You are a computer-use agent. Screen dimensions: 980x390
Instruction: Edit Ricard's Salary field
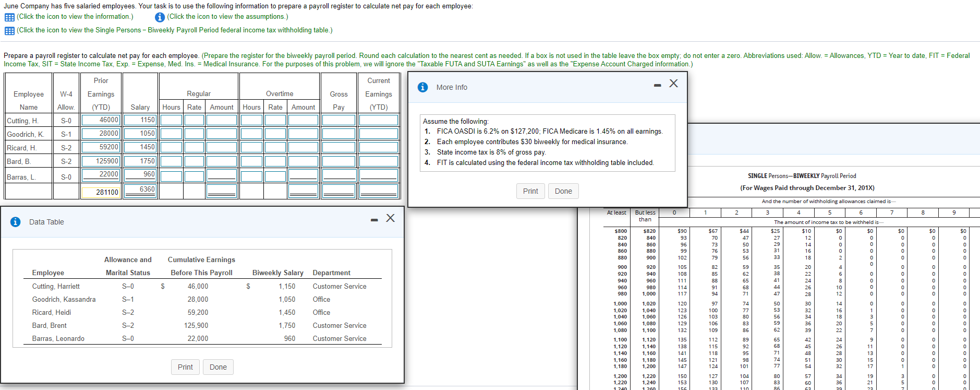tap(140, 147)
